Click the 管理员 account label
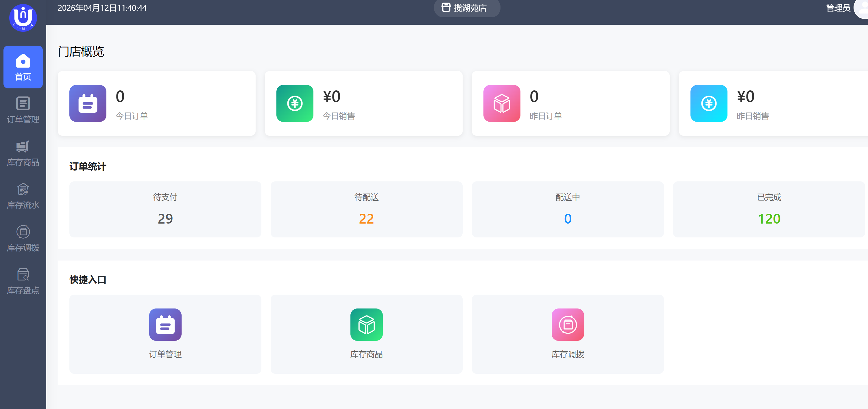 click(838, 8)
